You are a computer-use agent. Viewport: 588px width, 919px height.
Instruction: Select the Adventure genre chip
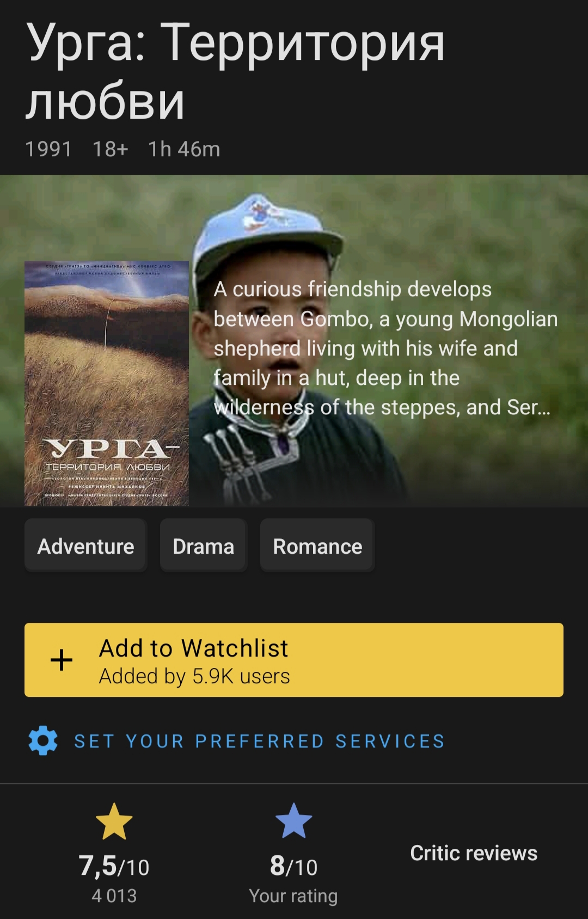pyautogui.click(x=85, y=546)
